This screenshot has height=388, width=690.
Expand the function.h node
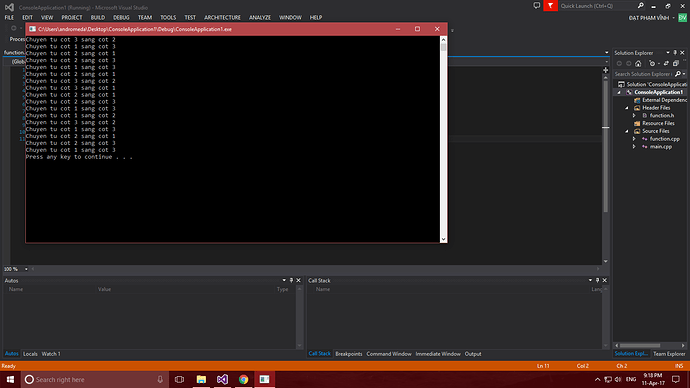[x=635, y=116]
